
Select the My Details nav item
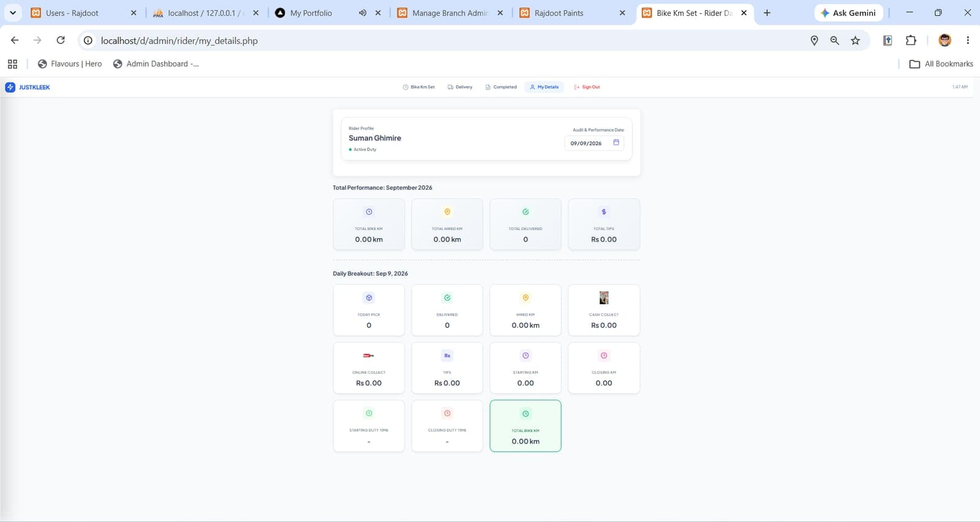pos(544,87)
